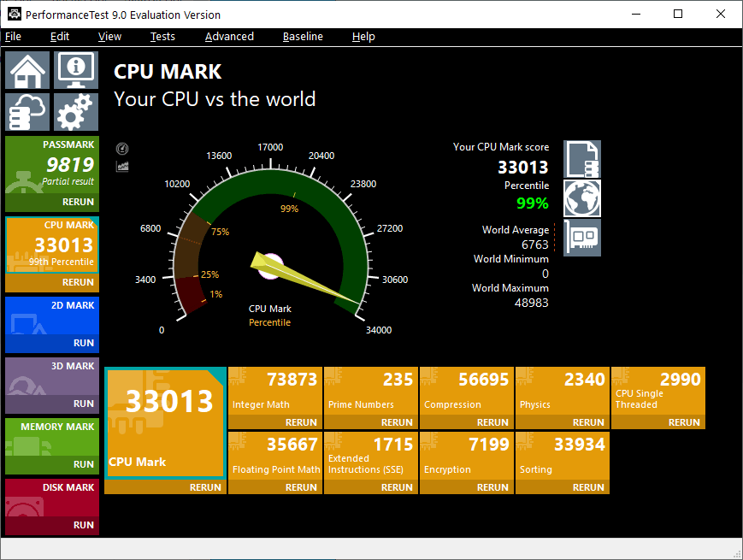The image size is (743, 560).
Task: Rerun the Integer Math test
Action: (x=274, y=422)
